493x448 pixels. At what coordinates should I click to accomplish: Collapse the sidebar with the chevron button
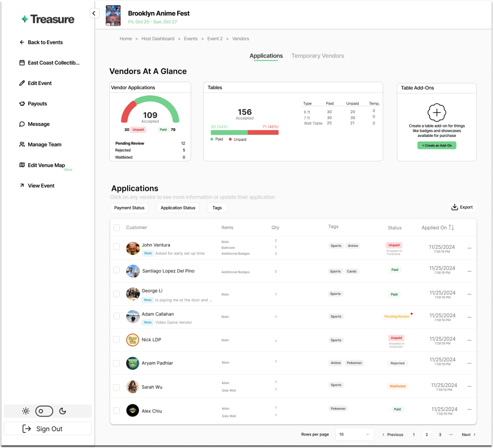coord(95,13)
